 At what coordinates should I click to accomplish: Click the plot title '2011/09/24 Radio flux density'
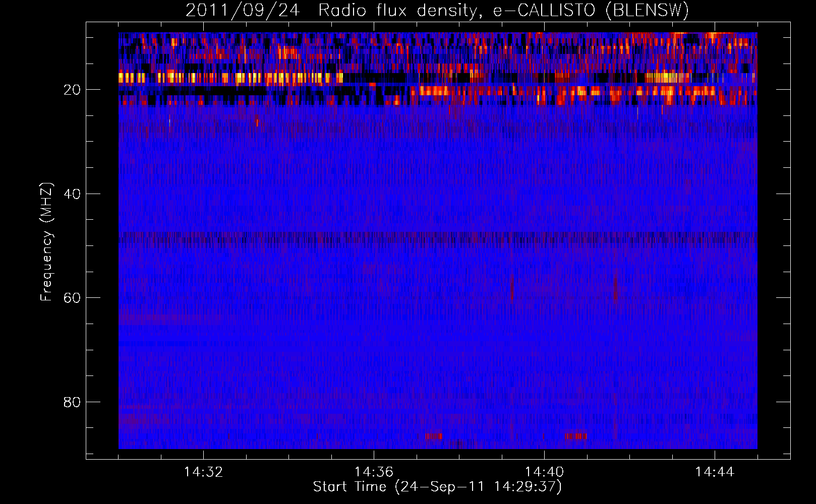click(437, 11)
